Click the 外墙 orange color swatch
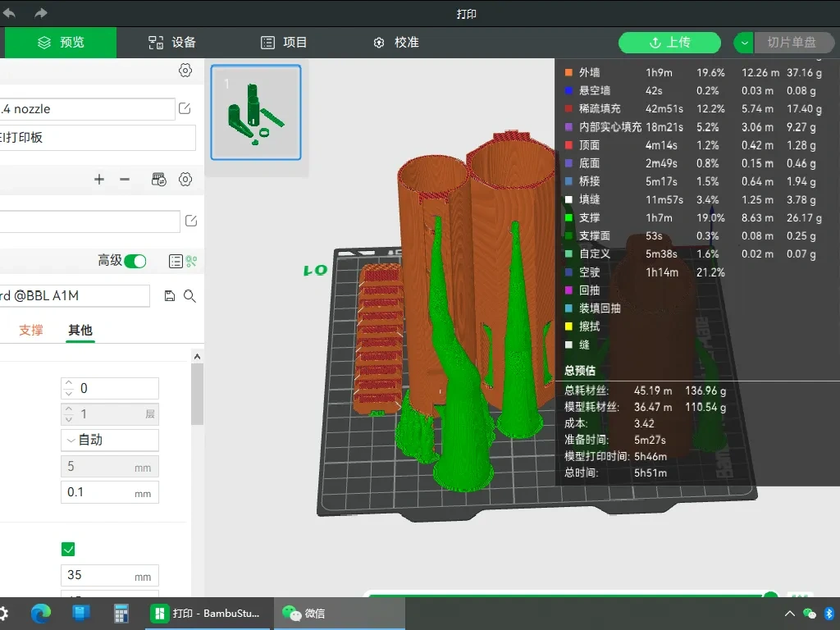840x630 pixels. (x=568, y=72)
